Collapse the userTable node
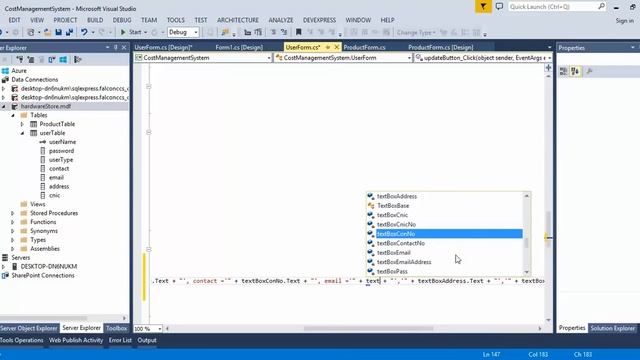This screenshot has width=640, height=360. pyautogui.click(x=22, y=133)
